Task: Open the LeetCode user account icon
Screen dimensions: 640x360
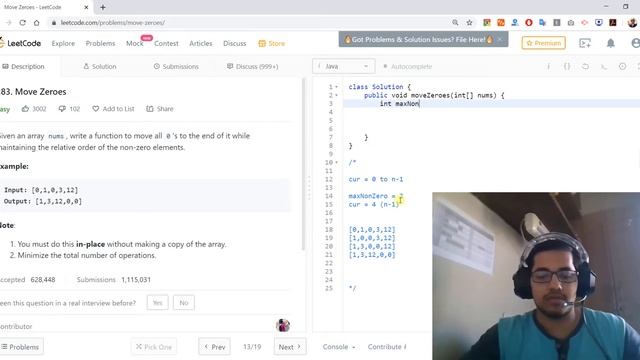Action: 636,43
